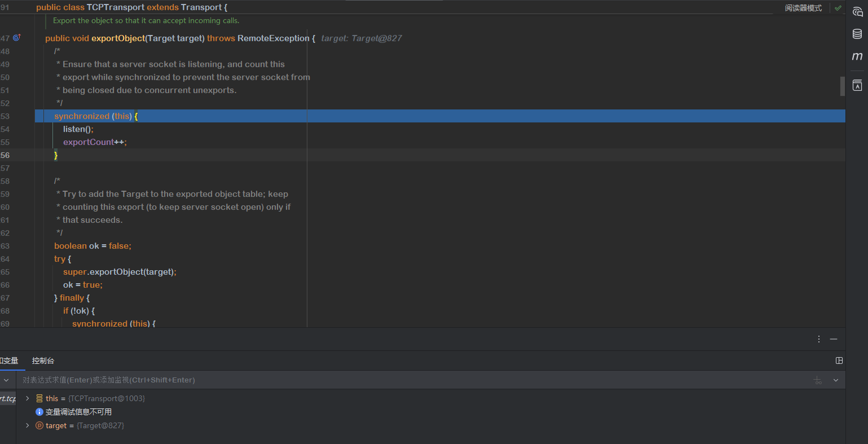Switch to the 控制台 console tab
Image resolution: width=868 pixels, height=444 pixels.
[x=43, y=361]
